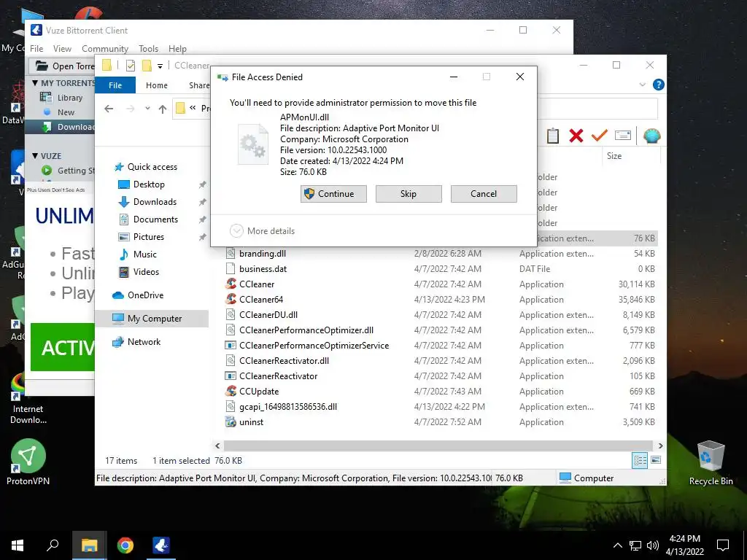Open the Vuze Community menu

105,49
